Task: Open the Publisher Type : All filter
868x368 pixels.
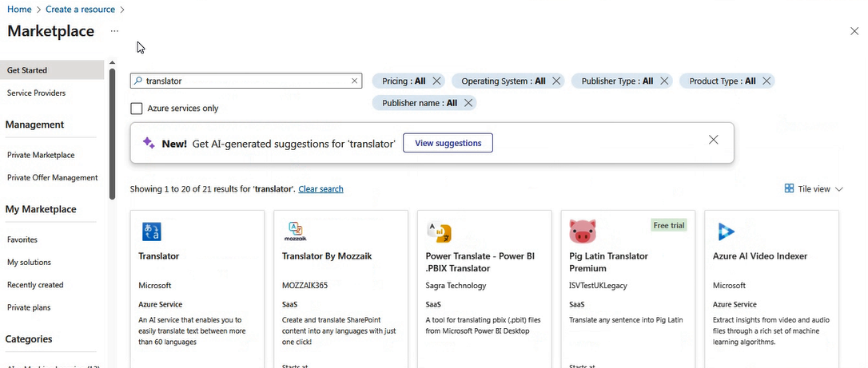Action: pyautogui.click(x=617, y=81)
